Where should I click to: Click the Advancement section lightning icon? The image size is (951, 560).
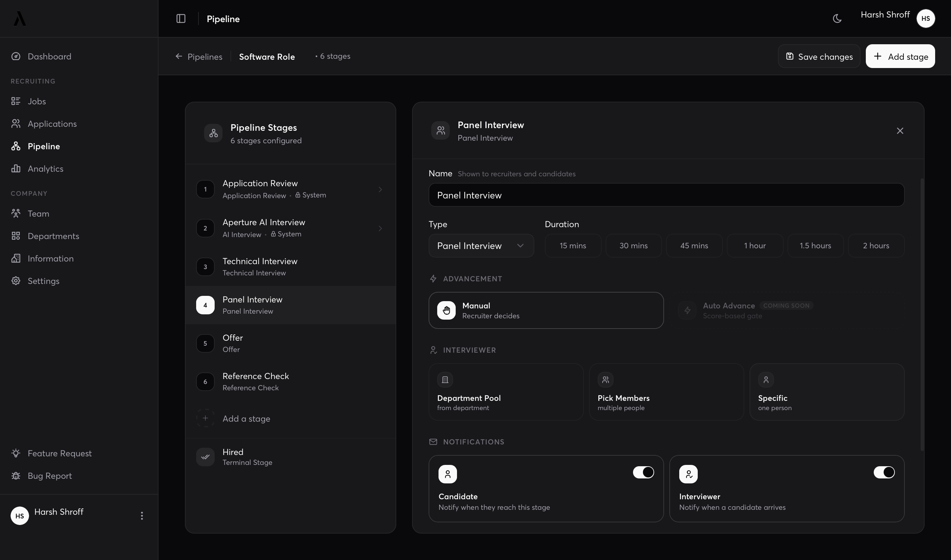click(433, 278)
